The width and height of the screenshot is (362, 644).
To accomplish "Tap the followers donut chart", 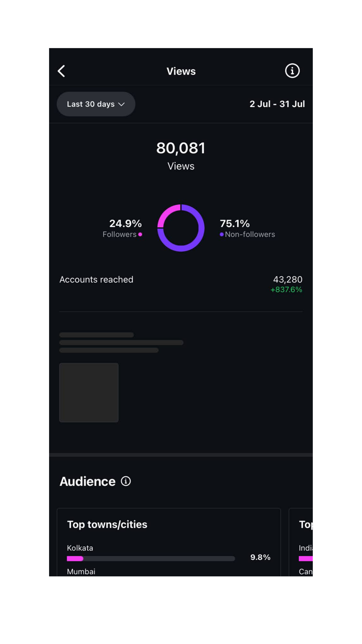I will pyautogui.click(x=181, y=228).
